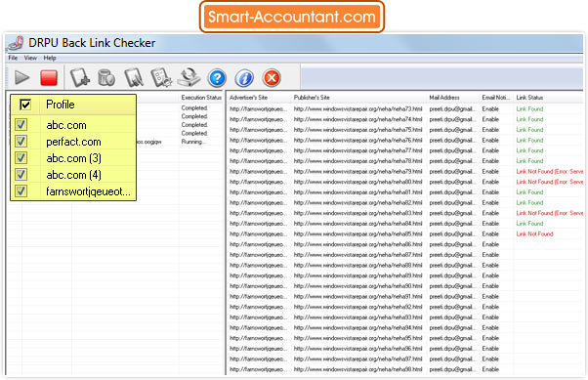Image resolution: width=588 pixels, height=380 pixels.
Task: Select publisher URL ending neha79.html
Action: pos(357,171)
